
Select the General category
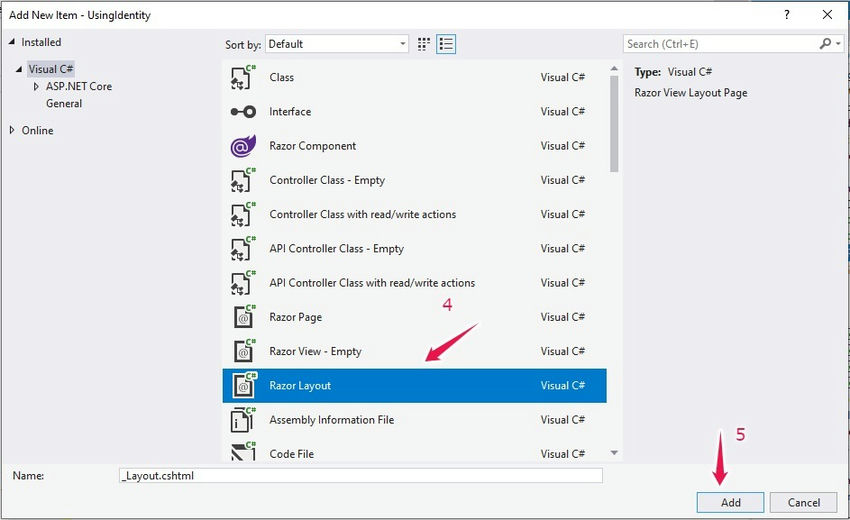64,104
